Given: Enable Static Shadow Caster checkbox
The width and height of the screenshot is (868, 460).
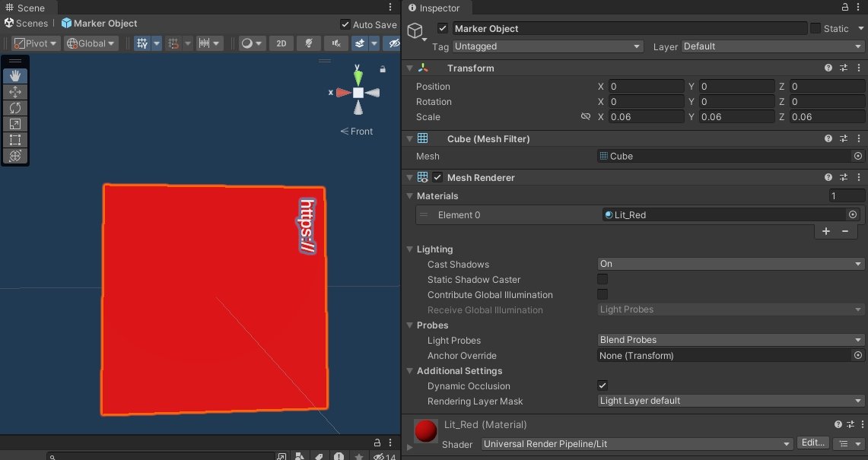Looking at the screenshot, I should pos(603,280).
